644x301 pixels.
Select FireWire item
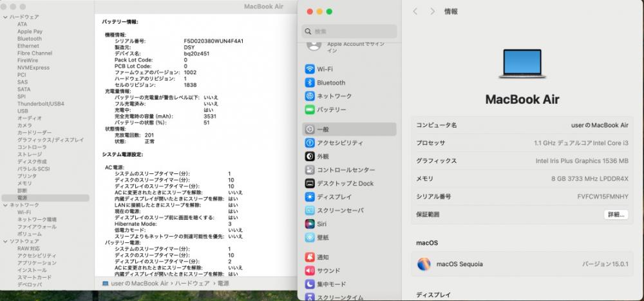pos(28,61)
